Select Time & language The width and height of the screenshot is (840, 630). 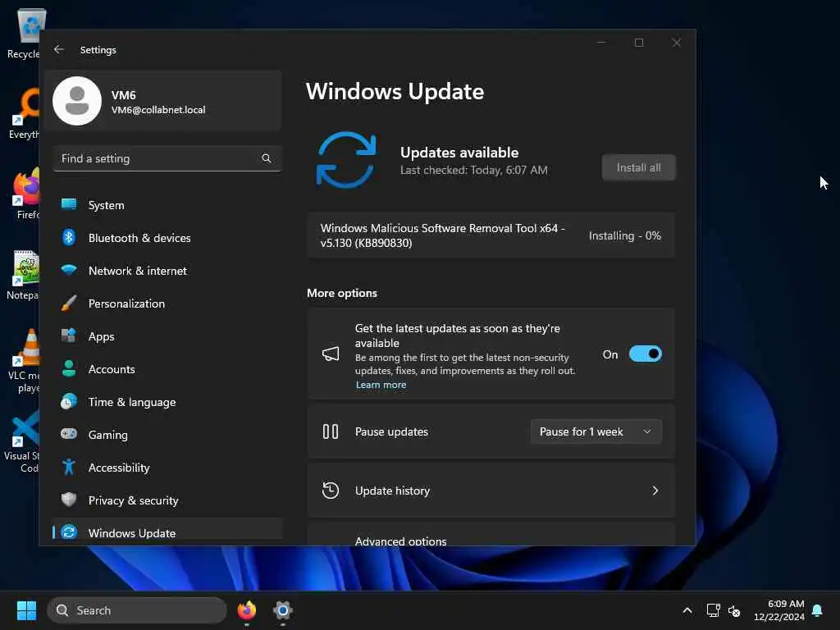(x=167, y=401)
